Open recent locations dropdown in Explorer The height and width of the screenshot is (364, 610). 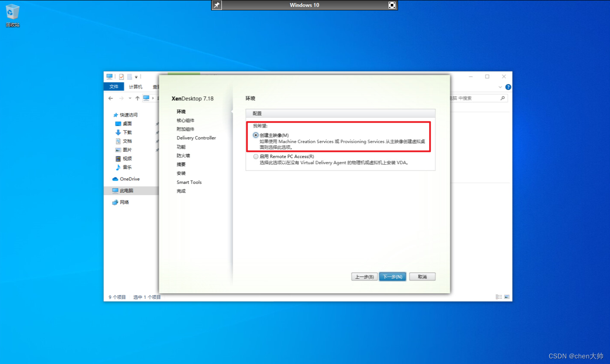click(130, 98)
